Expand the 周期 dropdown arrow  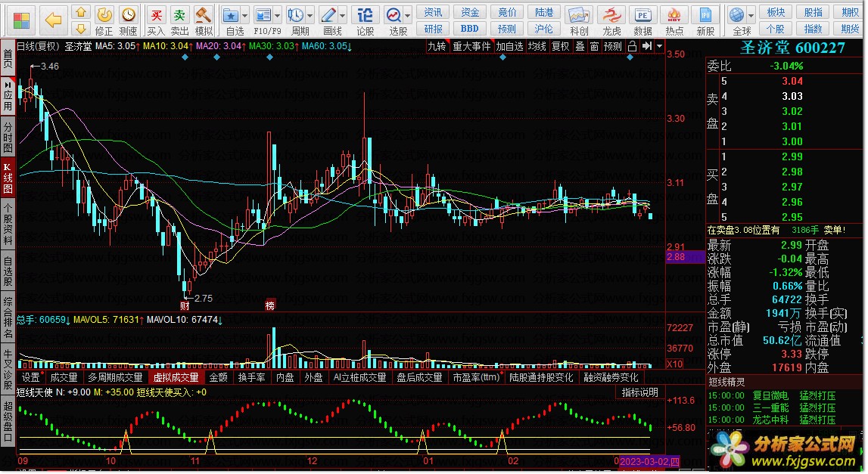310,15
